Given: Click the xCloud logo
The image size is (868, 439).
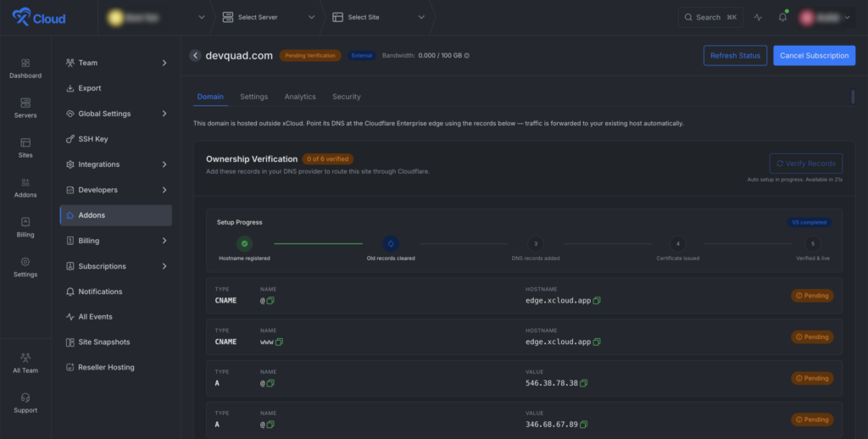Looking at the screenshot, I should (x=39, y=17).
